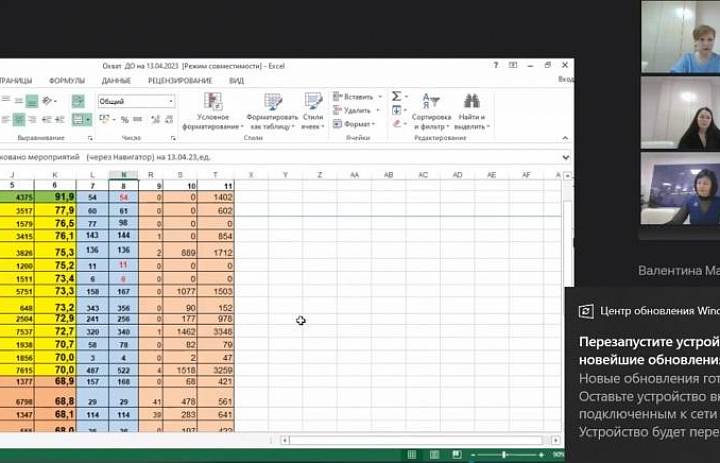The height and width of the screenshot is (463, 720).
Task: Select bottom participant video thumbnail
Action: (681, 189)
